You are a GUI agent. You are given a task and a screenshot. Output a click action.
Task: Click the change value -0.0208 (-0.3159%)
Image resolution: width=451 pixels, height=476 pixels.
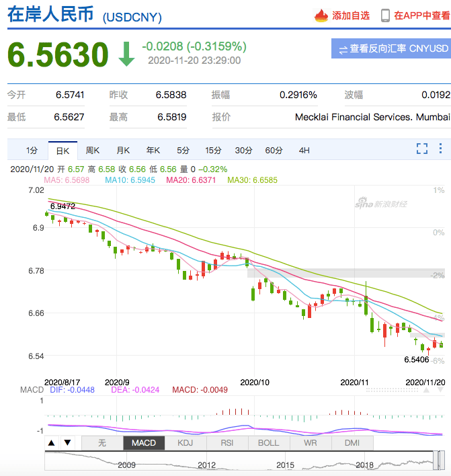pyautogui.click(x=194, y=46)
